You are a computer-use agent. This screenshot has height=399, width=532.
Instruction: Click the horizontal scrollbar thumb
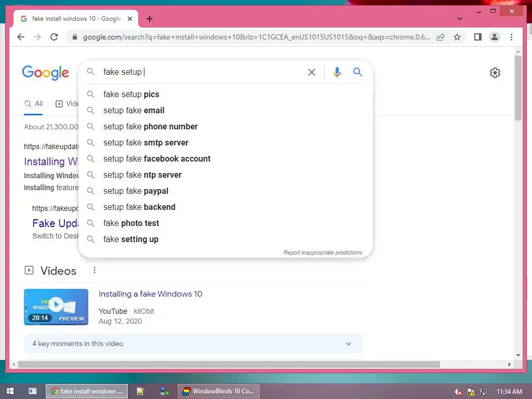pyautogui.click(x=229, y=364)
